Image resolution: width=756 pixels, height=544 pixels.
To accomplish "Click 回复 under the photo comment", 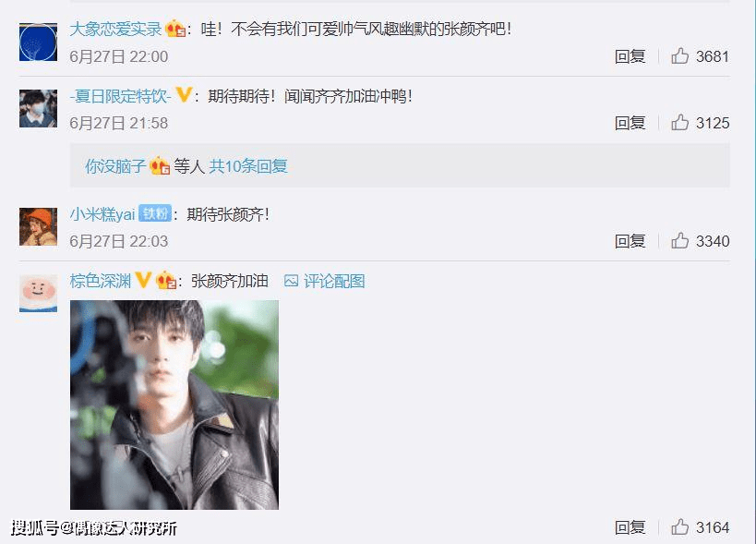I will click(x=630, y=527).
